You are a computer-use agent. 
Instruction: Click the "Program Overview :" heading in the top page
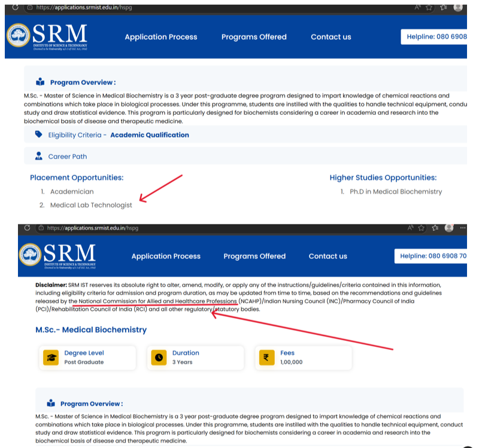coord(83,83)
